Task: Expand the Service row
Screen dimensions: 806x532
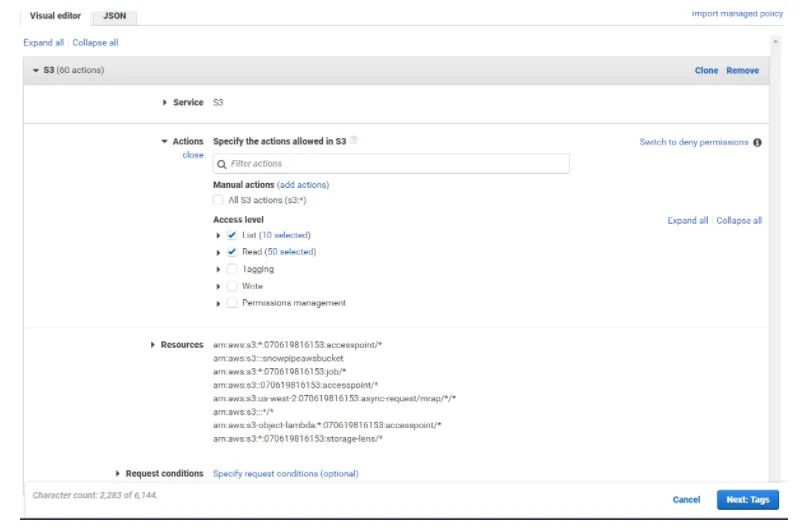Action: 164,102
